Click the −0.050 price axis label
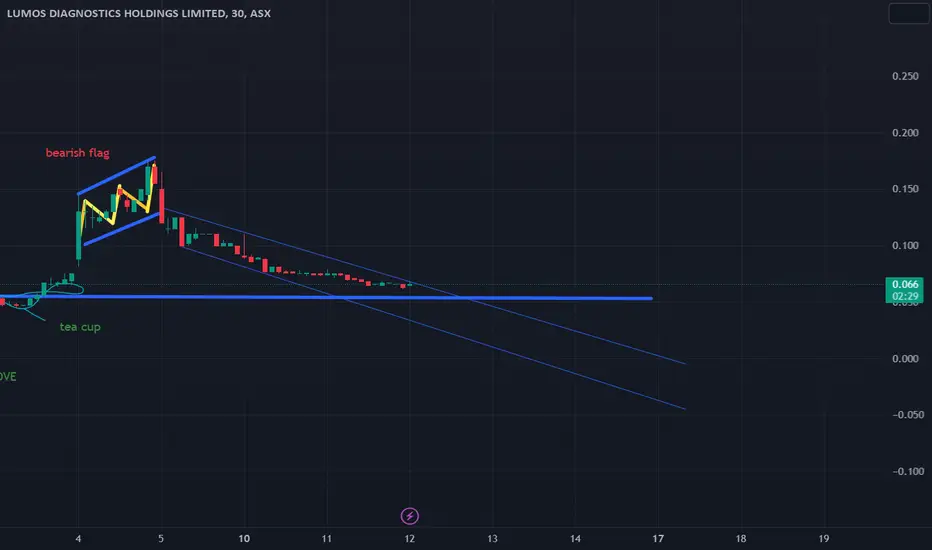Screen dimensions: 932x550 tap(908, 414)
